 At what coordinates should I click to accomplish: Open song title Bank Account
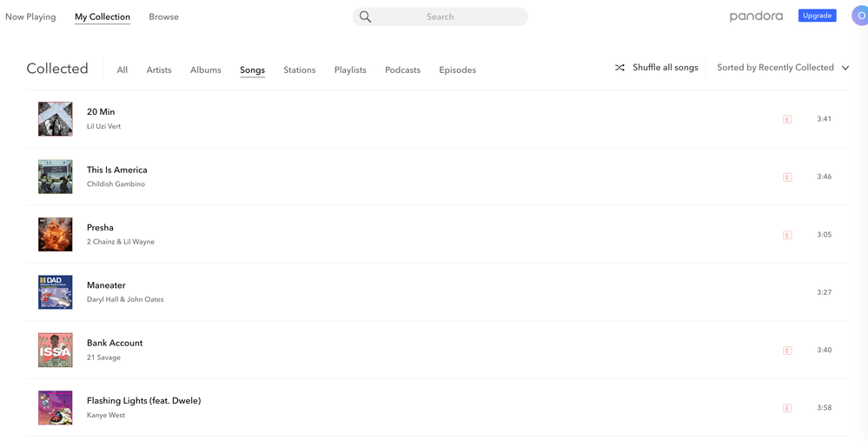(115, 343)
